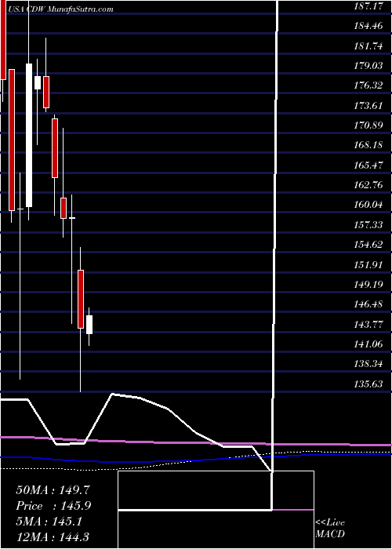Viewport: 392px width, 549px height.
Task: Select the red candlestick spanning 151 to 144
Action: pos(81,299)
